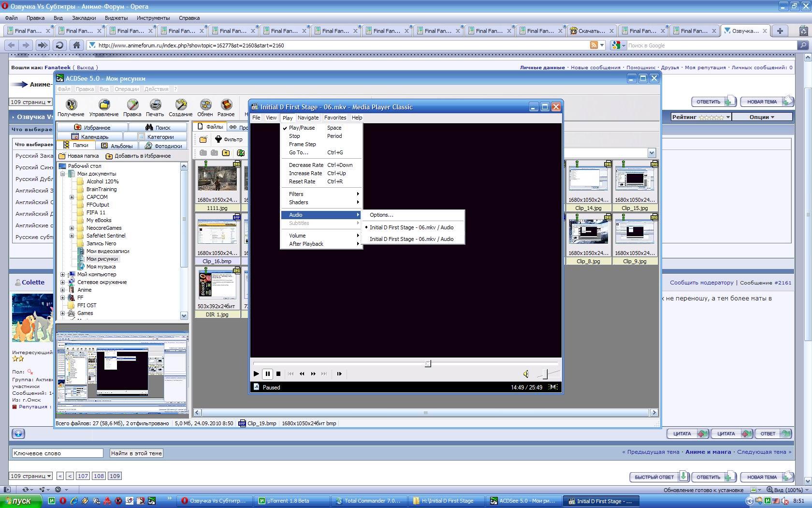Open the After Playback submenu

tap(321, 244)
